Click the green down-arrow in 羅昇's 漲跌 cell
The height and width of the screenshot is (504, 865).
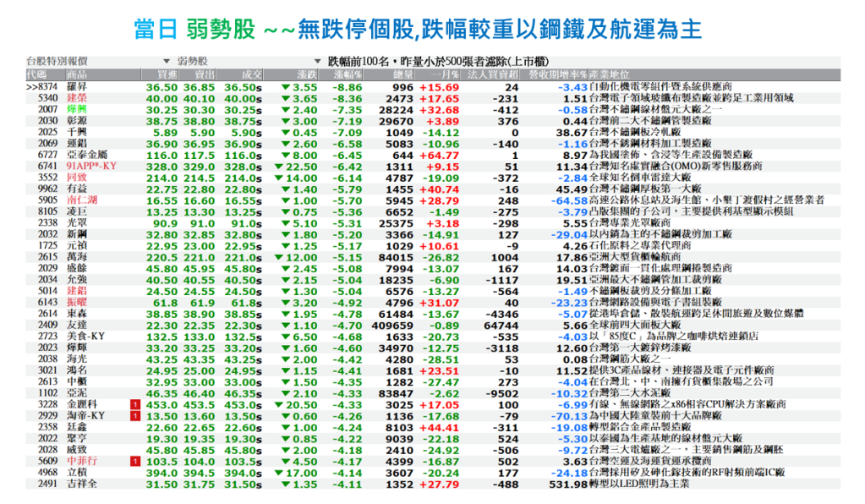(285, 87)
